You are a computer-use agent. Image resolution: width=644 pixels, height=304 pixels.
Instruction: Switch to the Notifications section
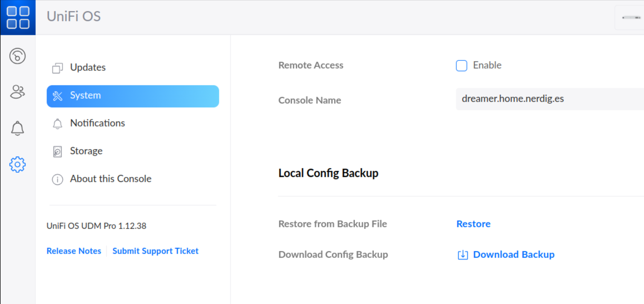point(97,123)
